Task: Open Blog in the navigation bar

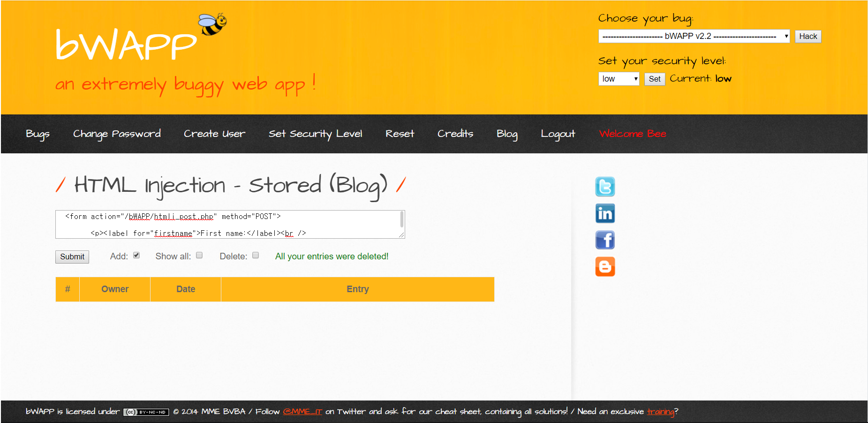Action: (507, 134)
